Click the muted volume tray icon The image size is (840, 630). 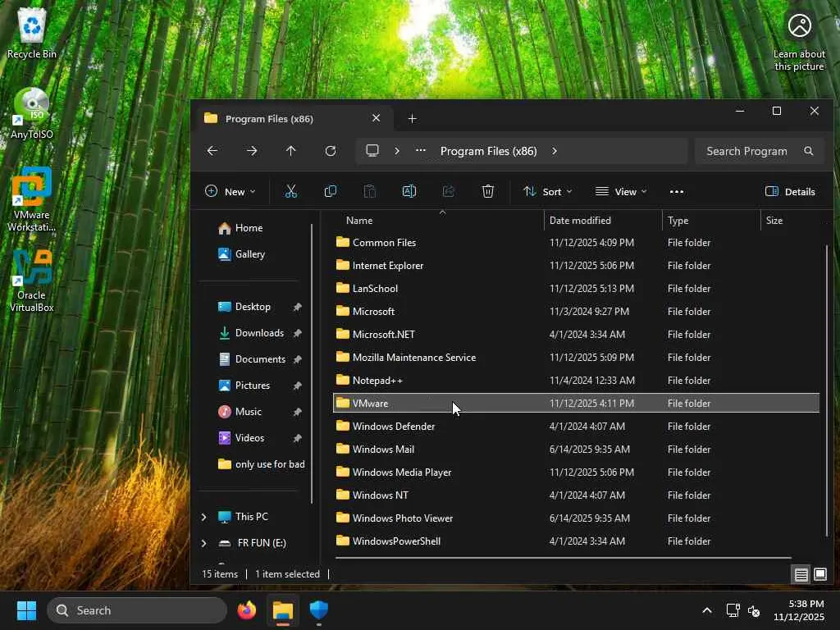(754, 610)
